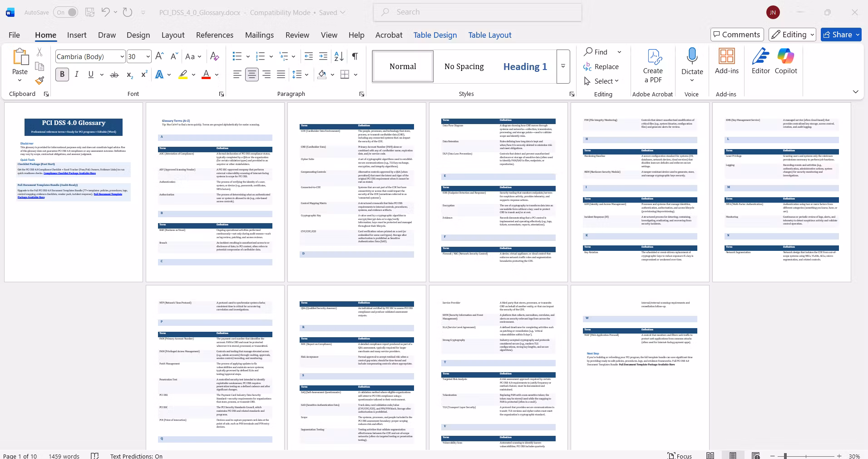Screen dimensions: 868x459
Task: Toggle Italic formatting
Action: tap(76, 75)
